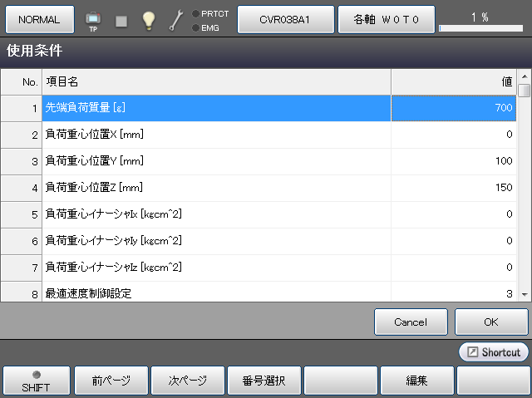The height and width of the screenshot is (398, 532).
Task: Click the EMG indicator light
Action: pyautogui.click(x=195, y=27)
